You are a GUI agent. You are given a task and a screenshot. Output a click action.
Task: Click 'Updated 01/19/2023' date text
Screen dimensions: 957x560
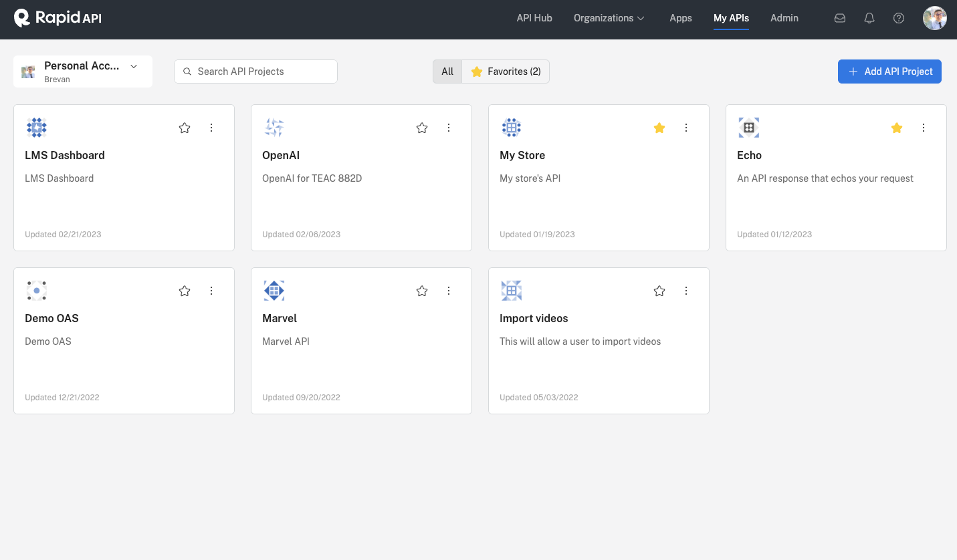pyautogui.click(x=537, y=235)
